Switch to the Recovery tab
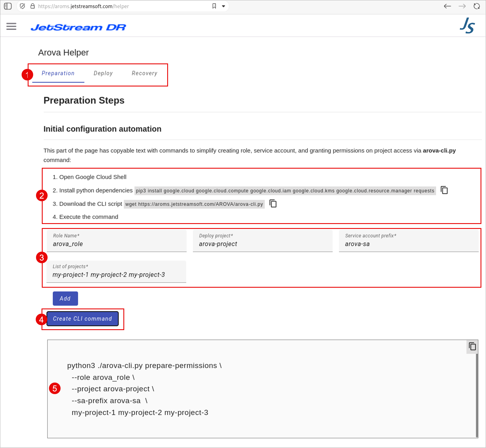 (x=144, y=74)
